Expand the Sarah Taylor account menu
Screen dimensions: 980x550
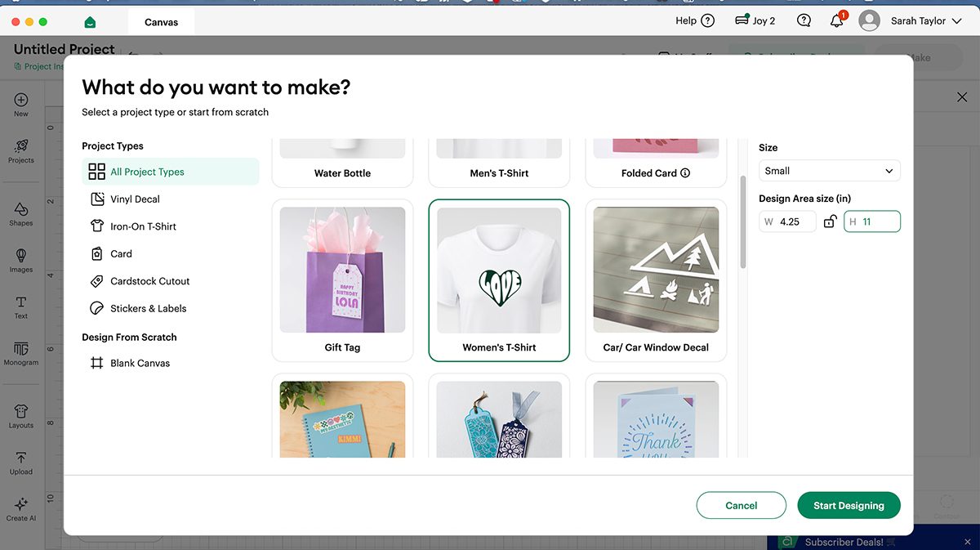click(x=957, y=21)
